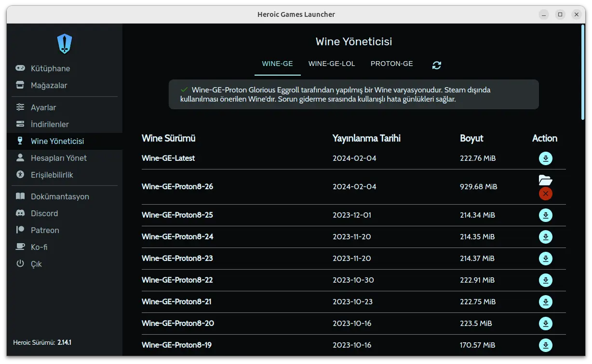
Task: Open the Patreon link
Action: click(65, 230)
